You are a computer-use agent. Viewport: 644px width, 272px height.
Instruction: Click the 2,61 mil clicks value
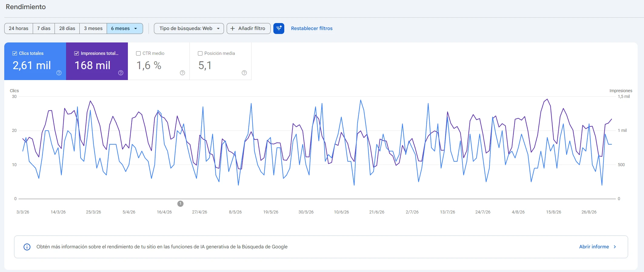coord(32,65)
